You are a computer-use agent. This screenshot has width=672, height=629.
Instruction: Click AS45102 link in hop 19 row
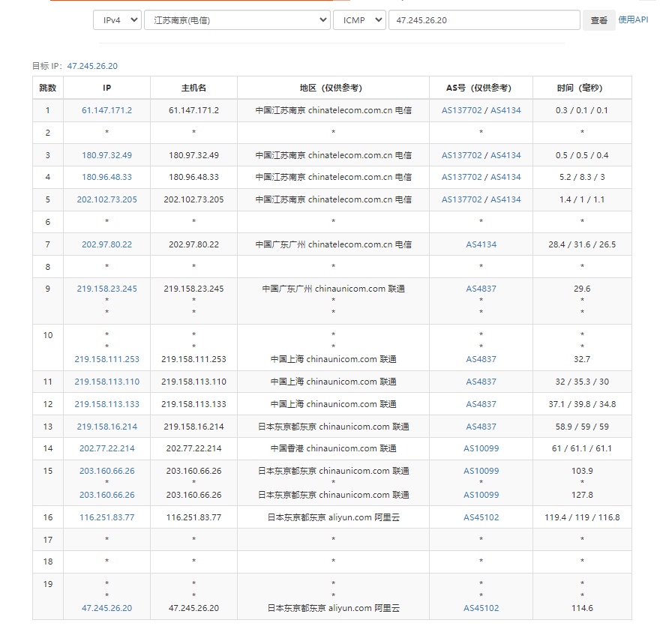pos(481,608)
